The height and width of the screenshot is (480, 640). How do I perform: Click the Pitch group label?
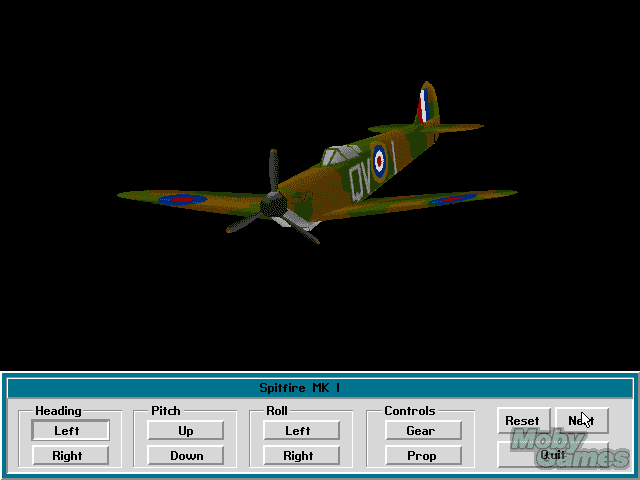click(x=166, y=411)
